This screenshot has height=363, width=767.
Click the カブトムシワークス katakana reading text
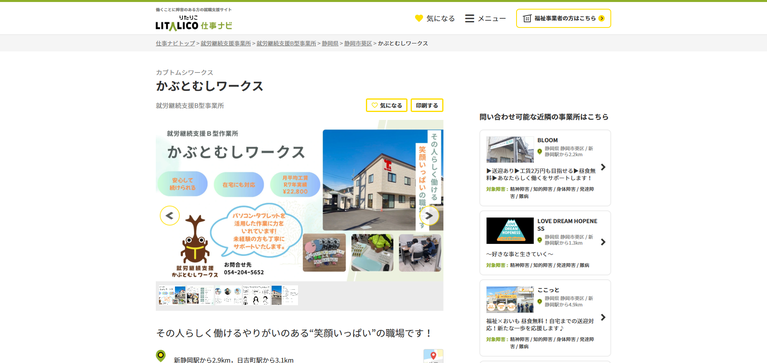click(184, 72)
